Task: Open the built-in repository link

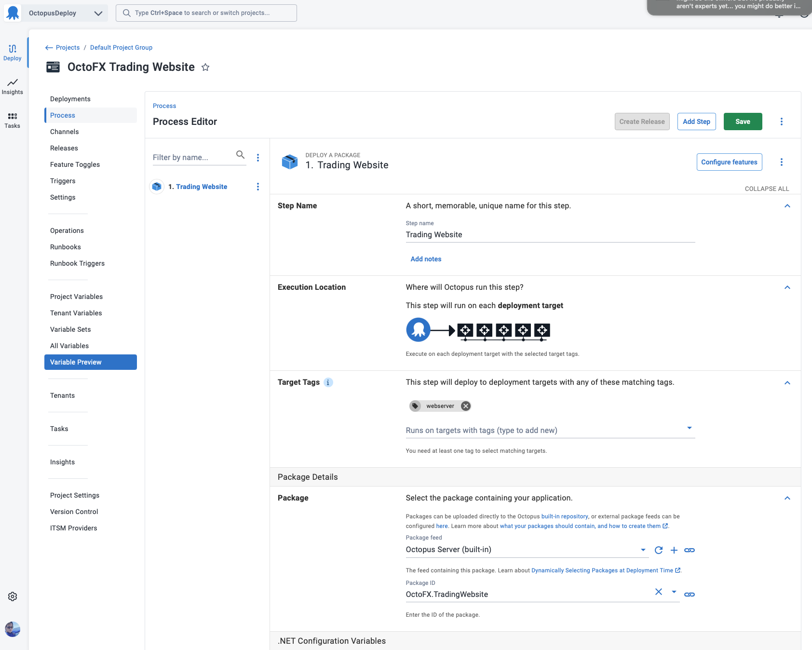Action: pos(565,516)
